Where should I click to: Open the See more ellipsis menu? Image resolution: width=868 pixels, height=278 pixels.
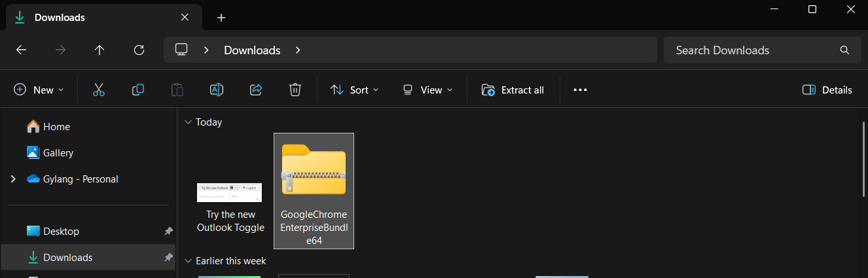(580, 90)
